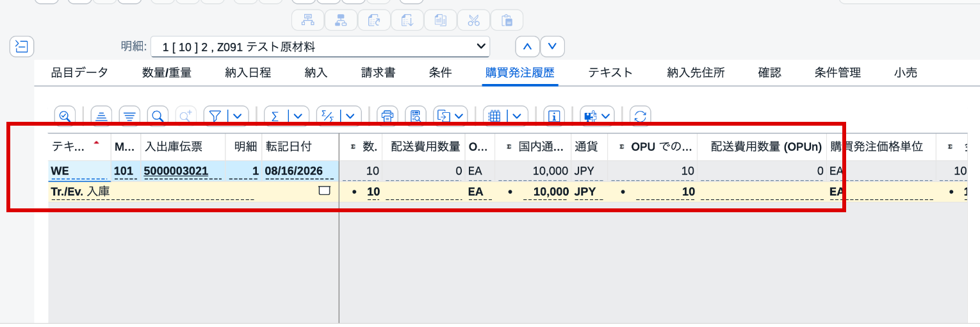Image resolution: width=980 pixels, height=327 pixels.
Task: Refresh the history table
Action: pyautogui.click(x=640, y=116)
